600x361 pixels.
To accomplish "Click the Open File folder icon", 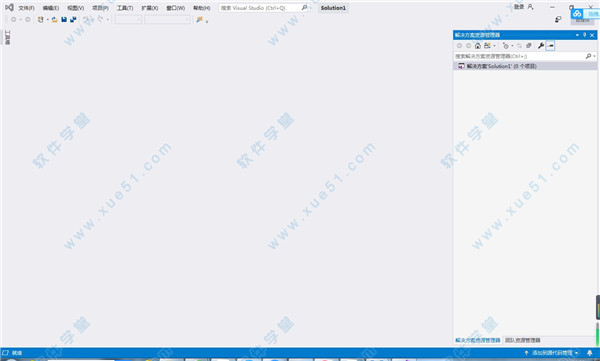I will (54, 19).
